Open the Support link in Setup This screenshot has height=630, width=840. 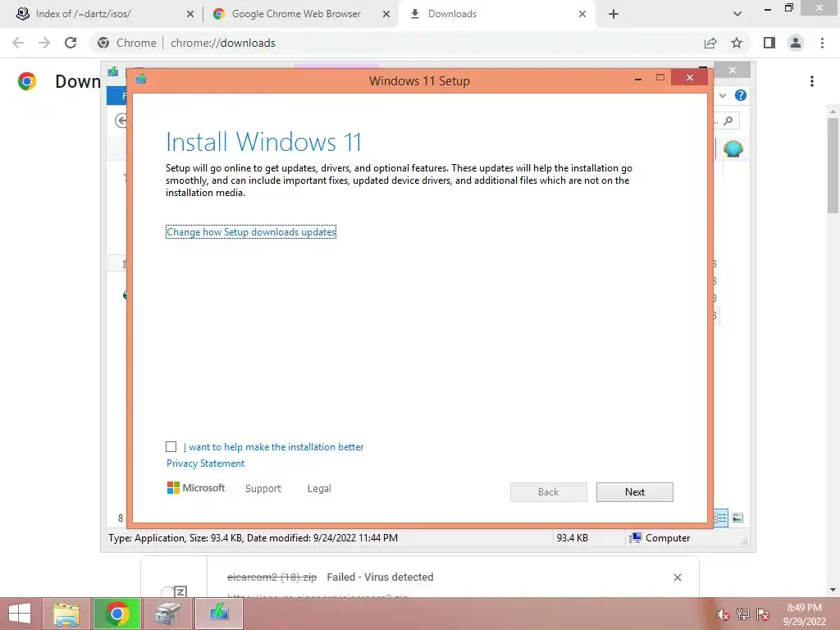coord(263,489)
